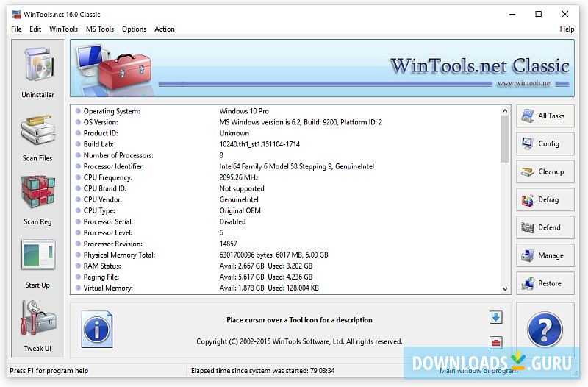588x387 pixels.
Task: Click the system info vertical scrollbar thumb
Action: pyautogui.click(x=505, y=139)
